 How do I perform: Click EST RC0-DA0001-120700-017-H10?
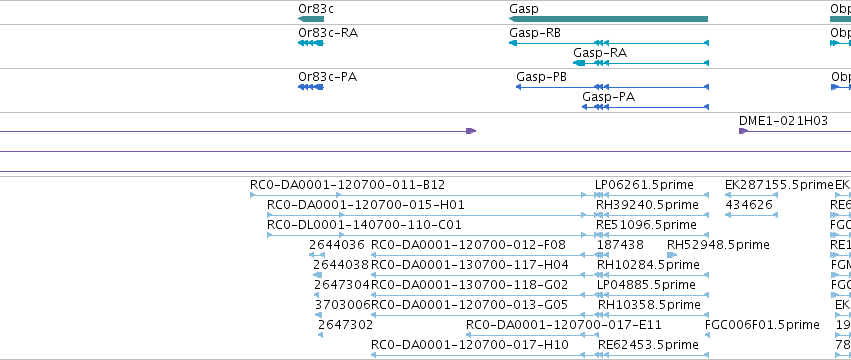pos(469,345)
